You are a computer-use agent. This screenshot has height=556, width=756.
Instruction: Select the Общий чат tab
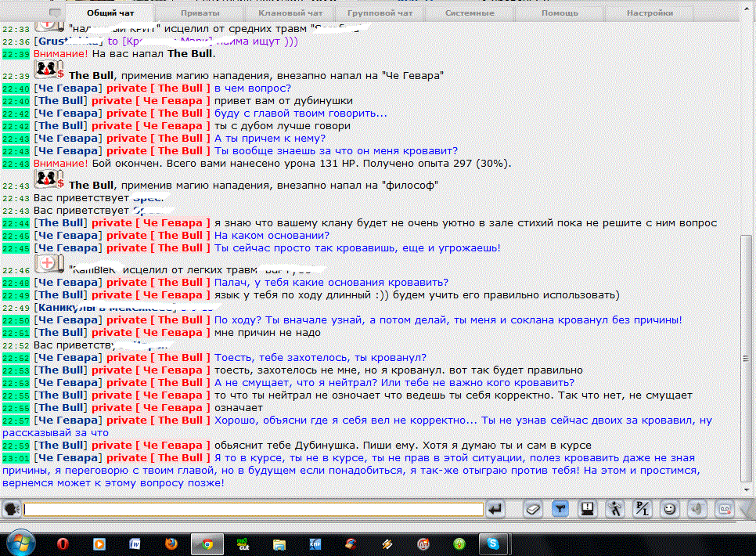pyautogui.click(x=110, y=13)
